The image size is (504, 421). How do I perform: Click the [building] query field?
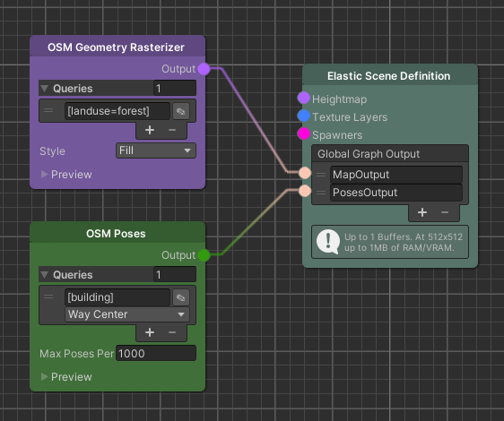117,297
